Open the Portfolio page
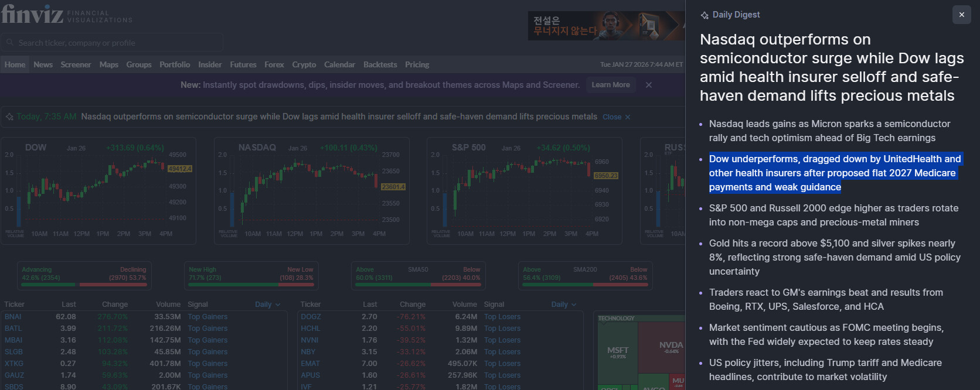980x390 pixels. [175, 64]
